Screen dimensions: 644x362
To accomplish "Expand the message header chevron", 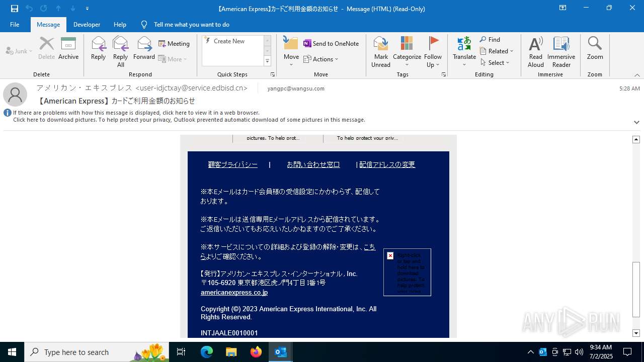I will (x=636, y=122).
